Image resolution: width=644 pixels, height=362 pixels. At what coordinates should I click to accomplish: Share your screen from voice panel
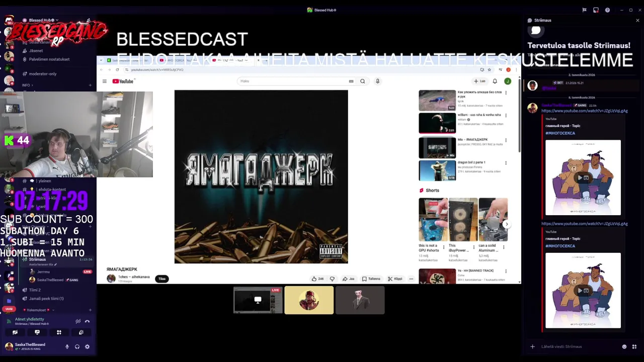tap(37, 332)
